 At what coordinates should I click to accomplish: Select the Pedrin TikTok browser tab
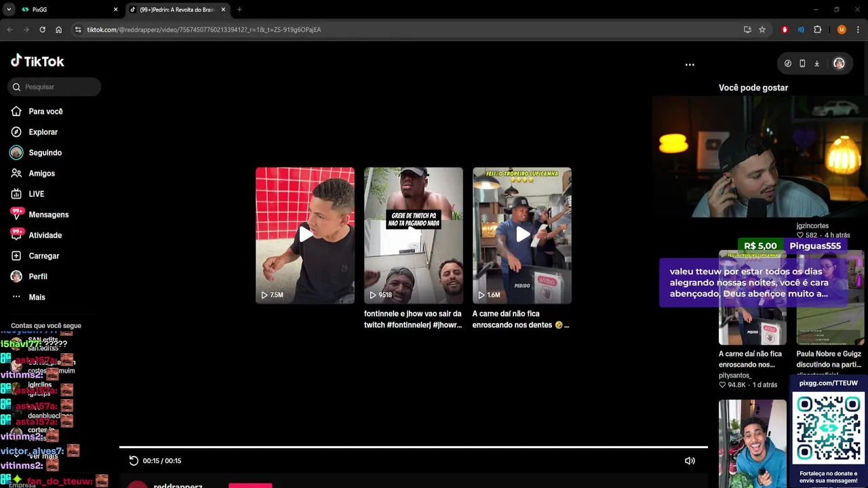point(178,9)
